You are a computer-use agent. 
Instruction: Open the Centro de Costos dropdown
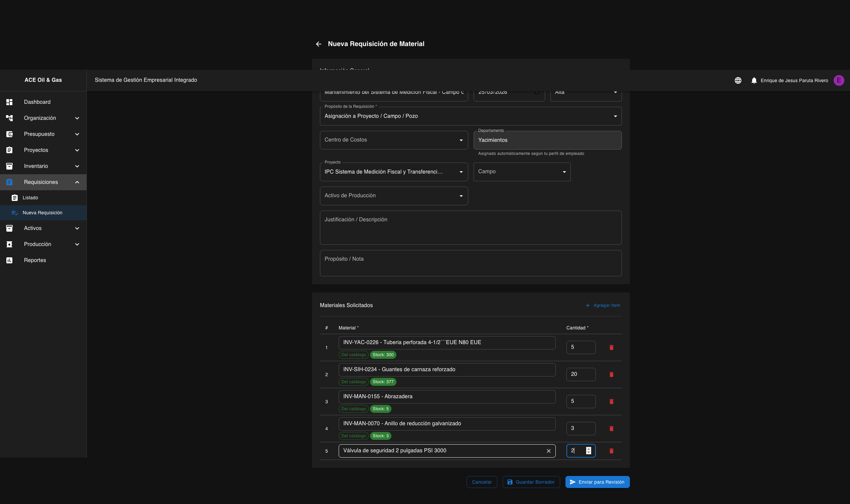coord(394,140)
